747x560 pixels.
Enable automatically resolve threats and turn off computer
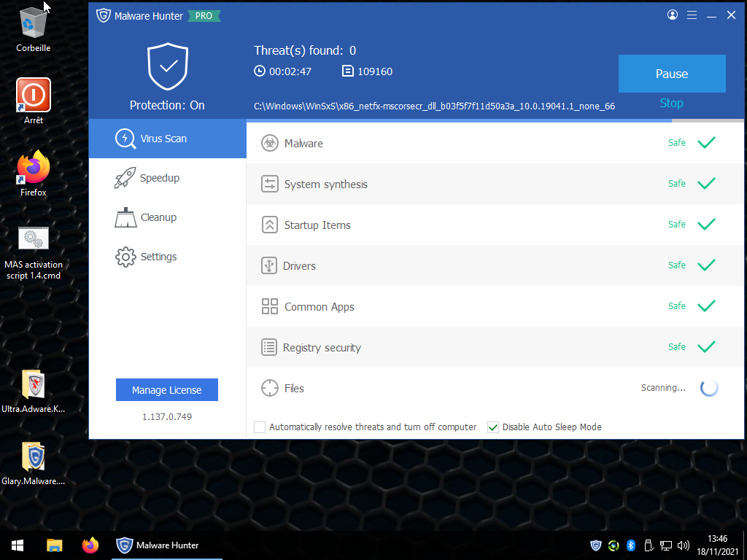[x=260, y=427]
